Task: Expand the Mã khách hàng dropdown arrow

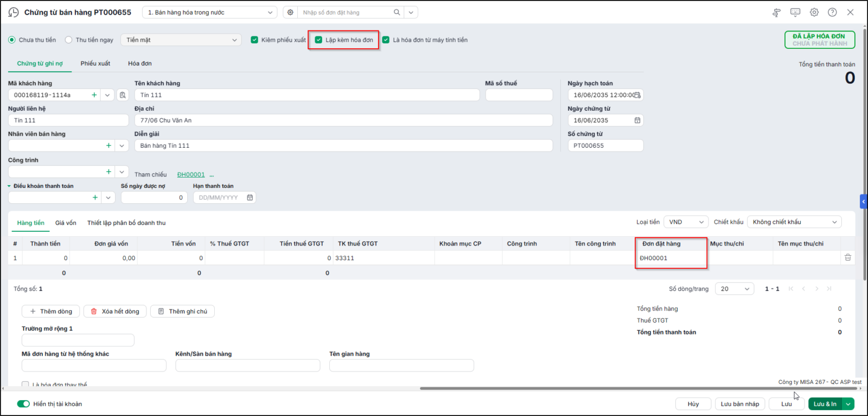Action: [107, 95]
